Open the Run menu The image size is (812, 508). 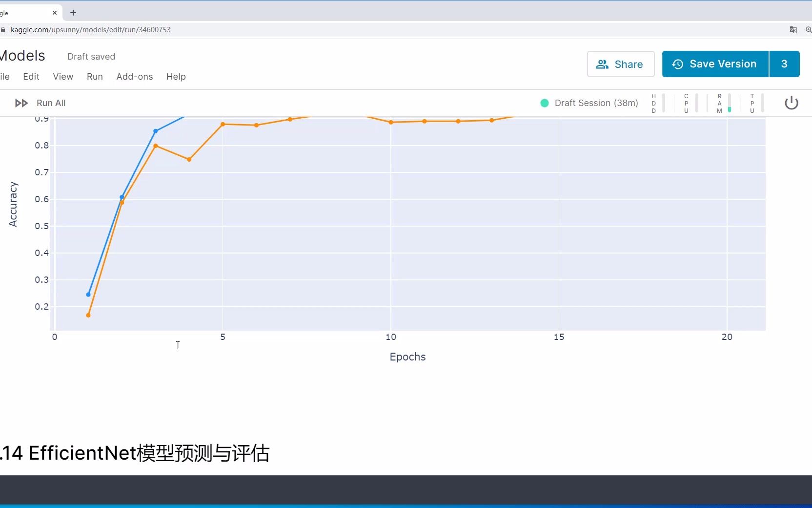[x=95, y=77]
